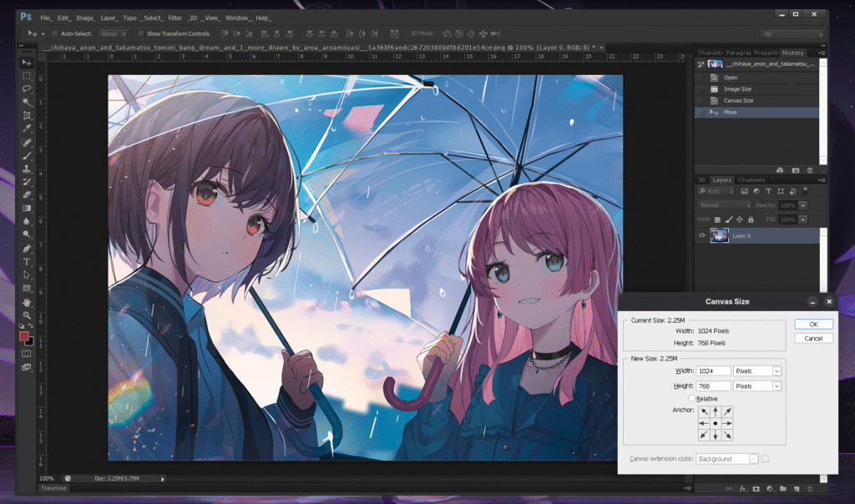Select the Pen tool
This screenshot has width=855, height=504.
click(x=26, y=249)
